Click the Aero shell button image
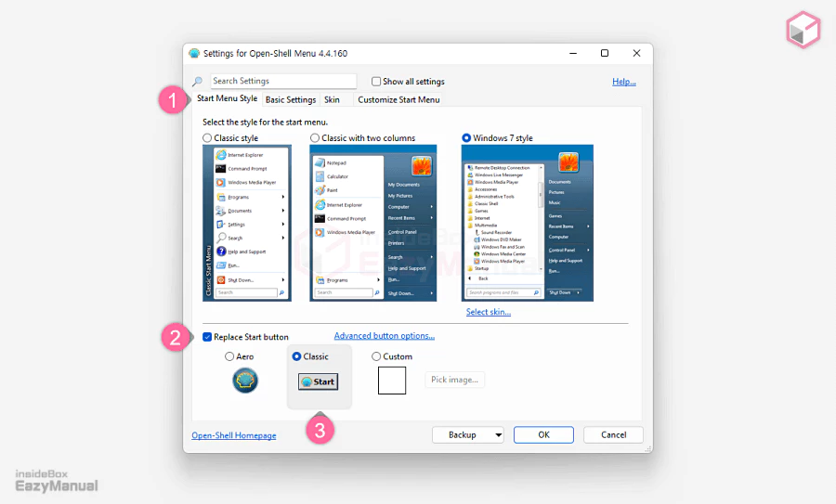Screen dimensions: 836x504 pyautogui.click(x=245, y=381)
